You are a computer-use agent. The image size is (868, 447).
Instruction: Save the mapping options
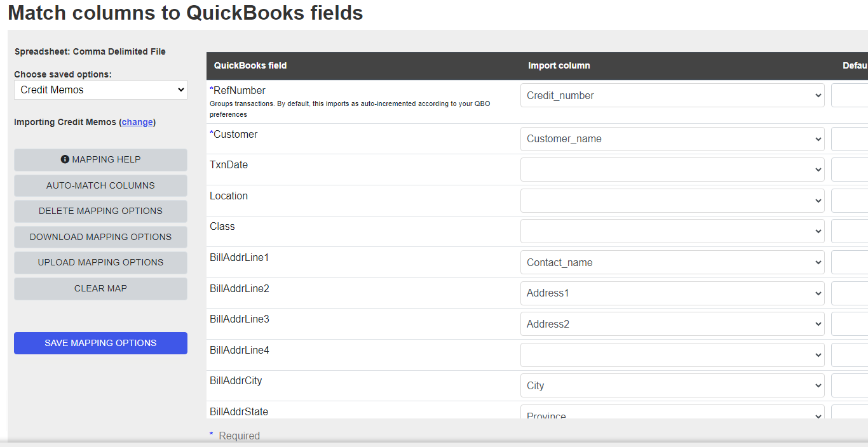[100, 343]
